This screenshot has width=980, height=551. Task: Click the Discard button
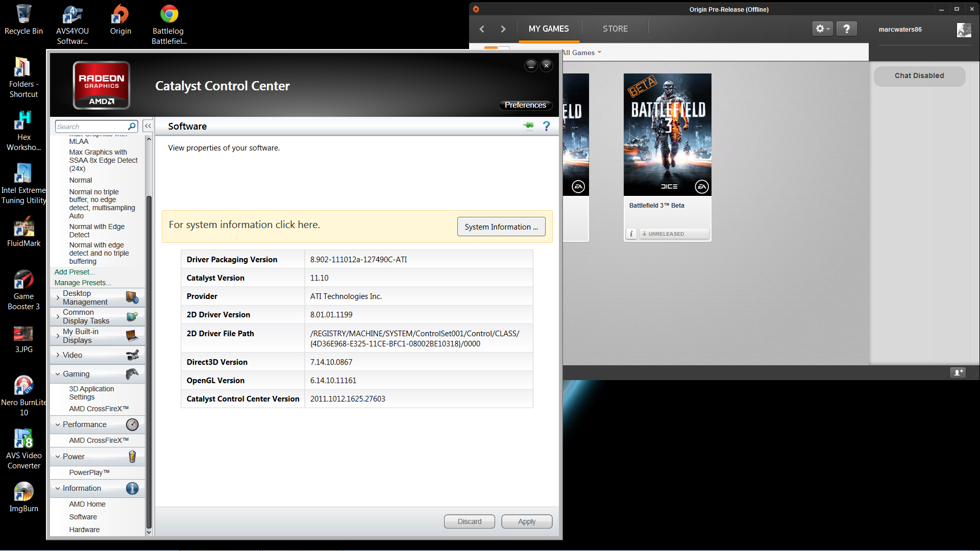click(x=470, y=521)
